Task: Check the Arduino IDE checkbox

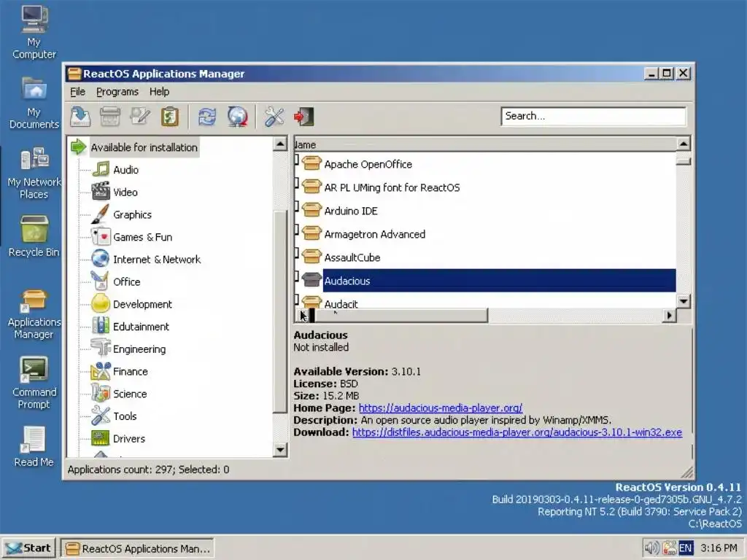Action: 296,206
